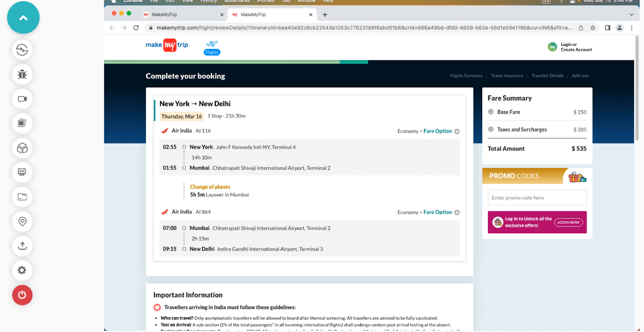
Task: Close the first MakeMyTrip tab
Action: click(222, 14)
